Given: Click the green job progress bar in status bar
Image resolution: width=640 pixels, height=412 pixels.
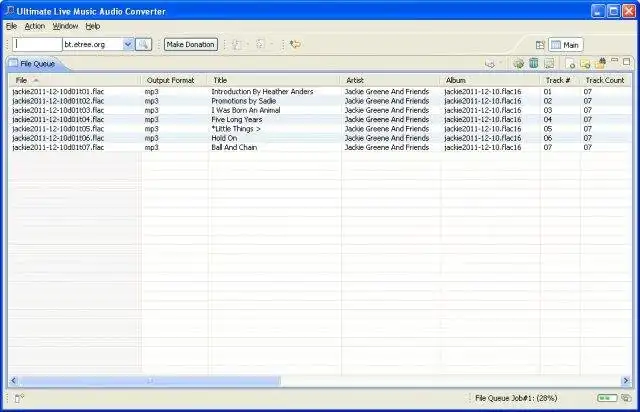Looking at the screenshot, I should point(607,398).
